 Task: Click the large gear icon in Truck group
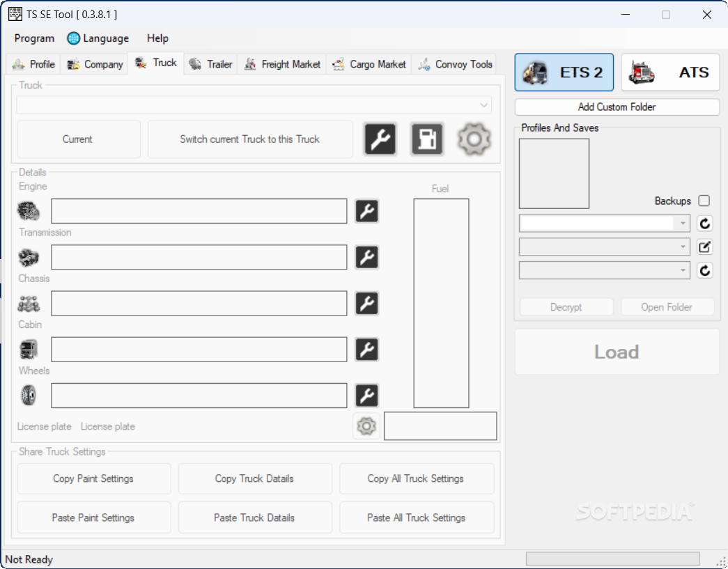[x=474, y=139]
